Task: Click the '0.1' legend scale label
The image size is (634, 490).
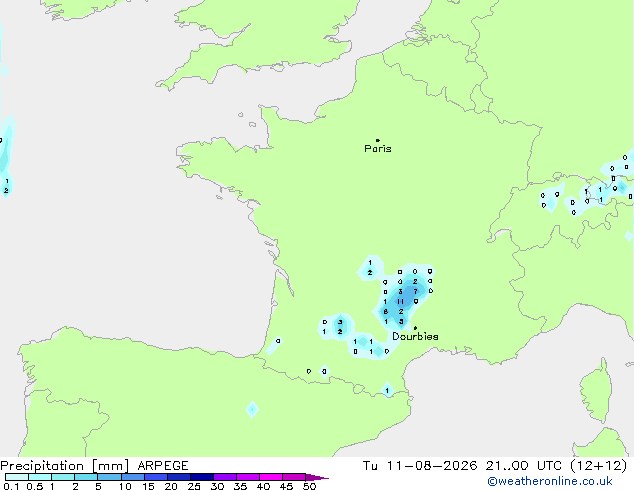Action: click(x=11, y=486)
